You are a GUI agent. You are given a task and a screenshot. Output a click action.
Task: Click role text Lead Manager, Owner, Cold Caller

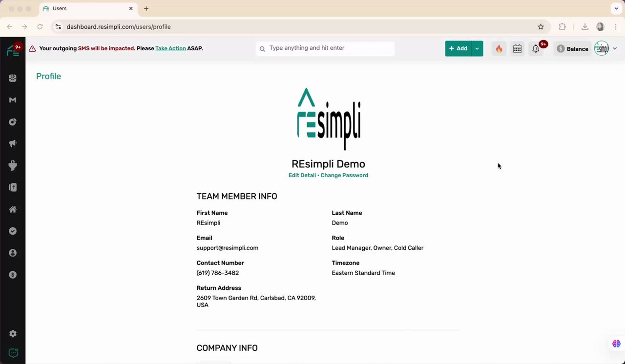point(377,248)
